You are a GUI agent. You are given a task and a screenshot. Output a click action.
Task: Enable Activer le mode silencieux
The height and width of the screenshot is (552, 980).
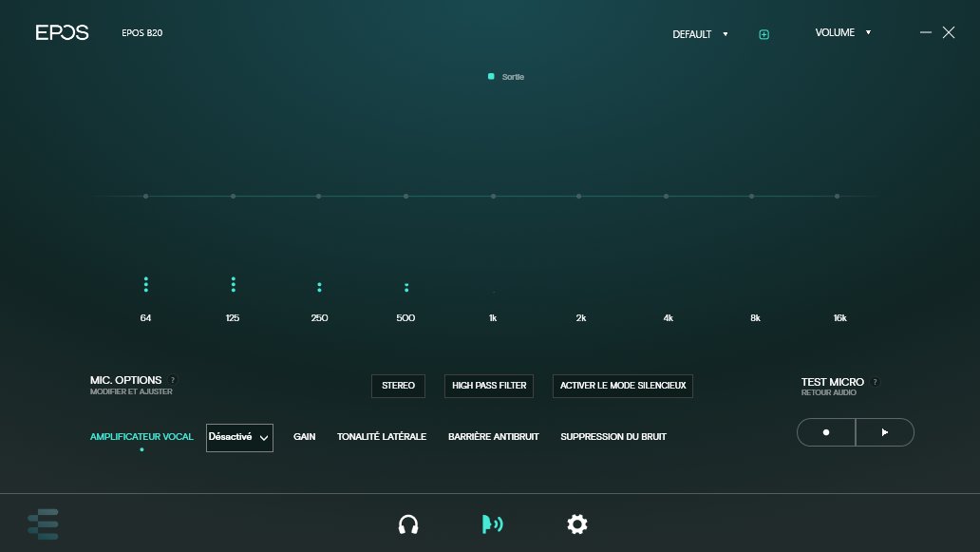(x=623, y=386)
